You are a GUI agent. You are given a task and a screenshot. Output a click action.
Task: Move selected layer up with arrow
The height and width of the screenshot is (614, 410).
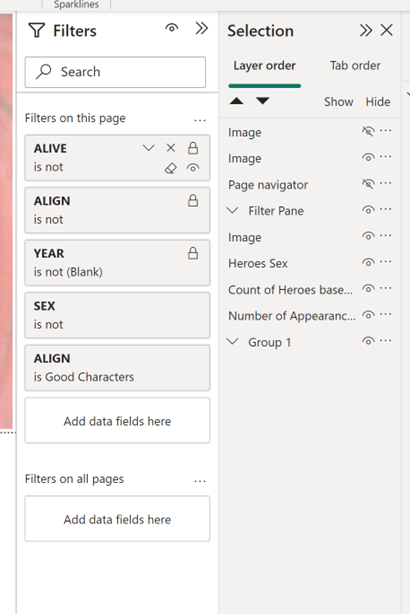[237, 101]
